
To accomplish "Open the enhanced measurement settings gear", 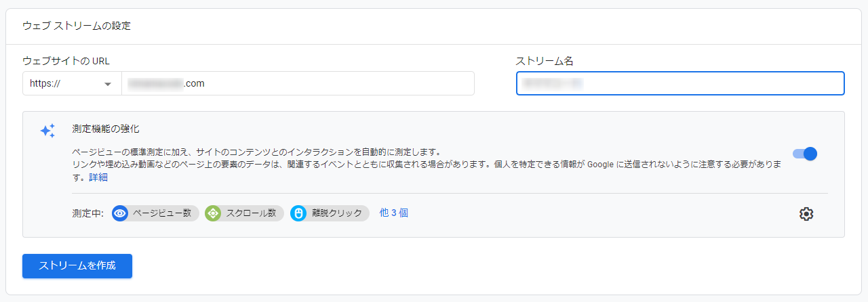I will tap(806, 214).
